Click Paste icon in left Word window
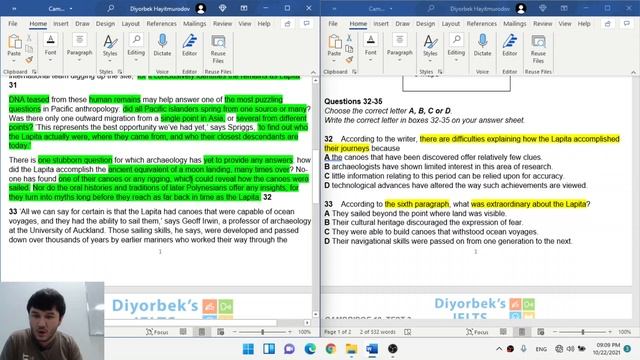The image size is (640, 360). 14,42
